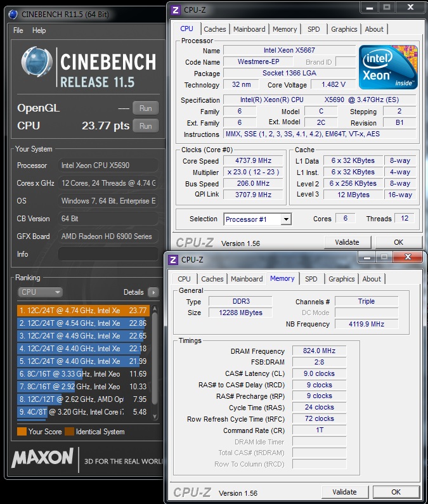Open the Details arrow in Ranking
Image resolution: width=428 pixels, height=504 pixels.
(x=153, y=292)
